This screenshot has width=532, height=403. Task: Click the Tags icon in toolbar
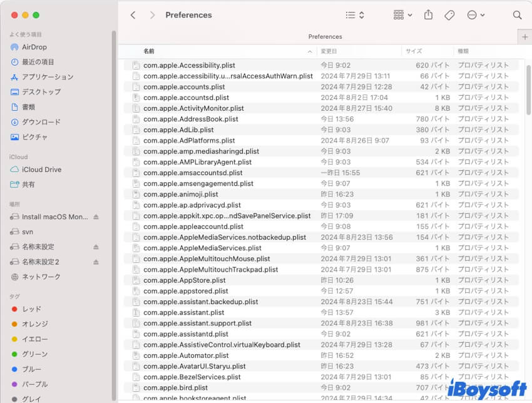pos(449,15)
